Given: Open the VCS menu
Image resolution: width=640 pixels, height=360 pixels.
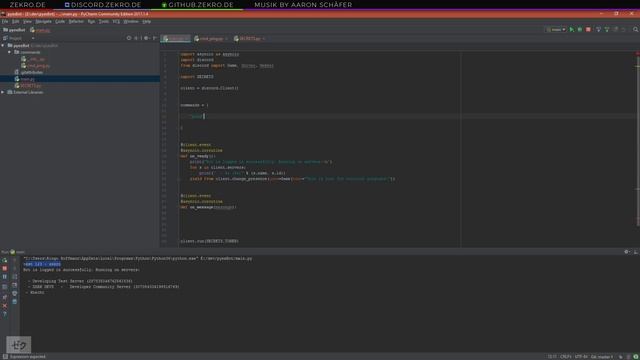Looking at the screenshot, I should (x=116, y=21).
